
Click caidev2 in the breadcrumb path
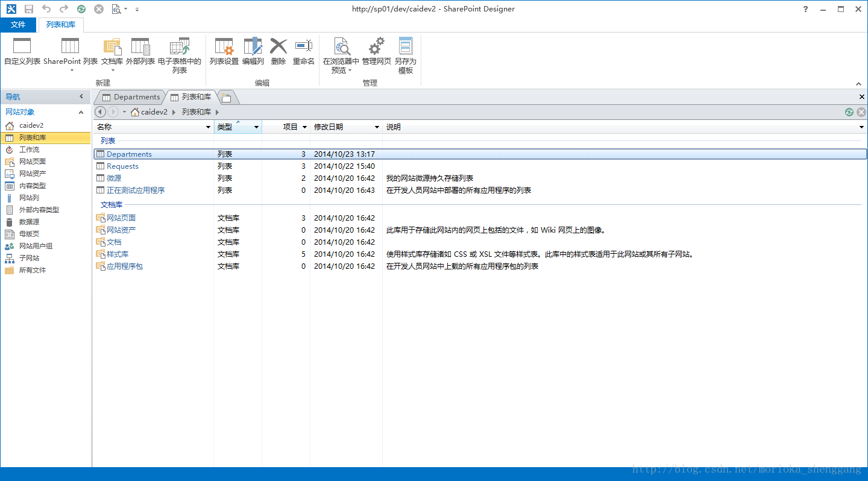[154, 112]
